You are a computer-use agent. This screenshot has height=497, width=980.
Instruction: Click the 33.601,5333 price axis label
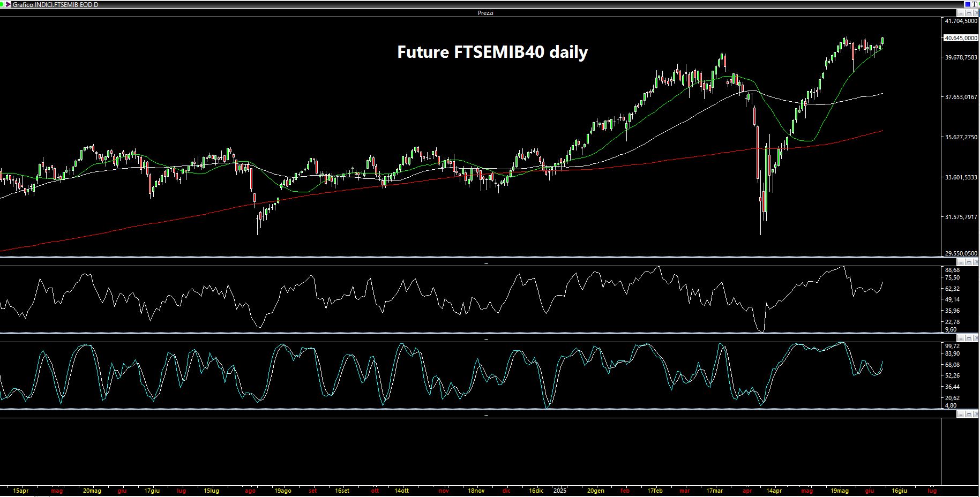[961, 177]
